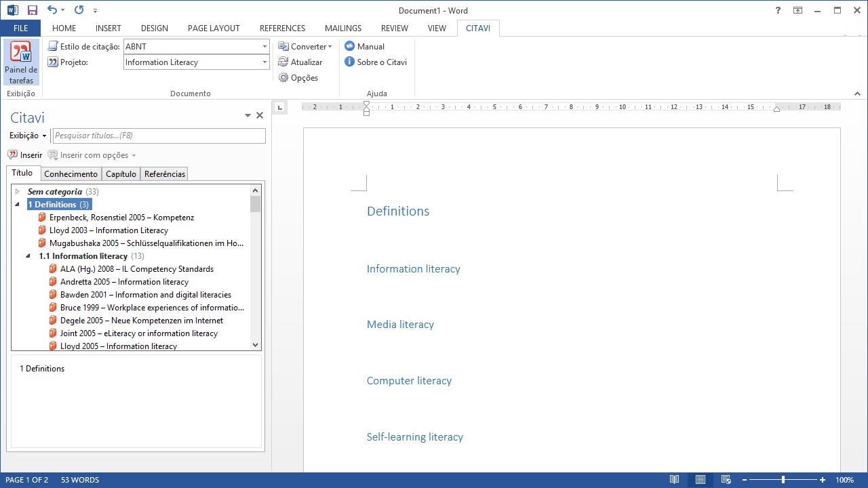The height and width of the screenshot is (488, 868).
Task: Select Joint 2005 – eLiteracy or information literacy
Action: pyautogui.click(x=134, y=333)
